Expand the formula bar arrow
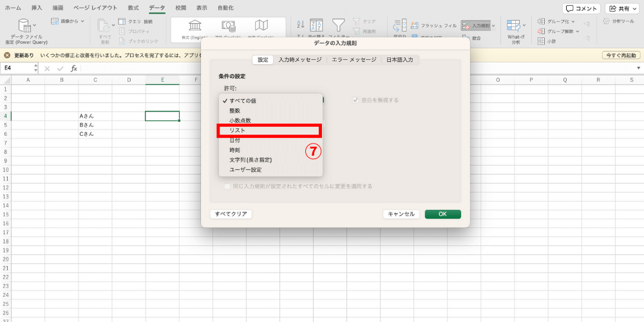The height and width of the screenshot is (322, 644). [639, 68]
